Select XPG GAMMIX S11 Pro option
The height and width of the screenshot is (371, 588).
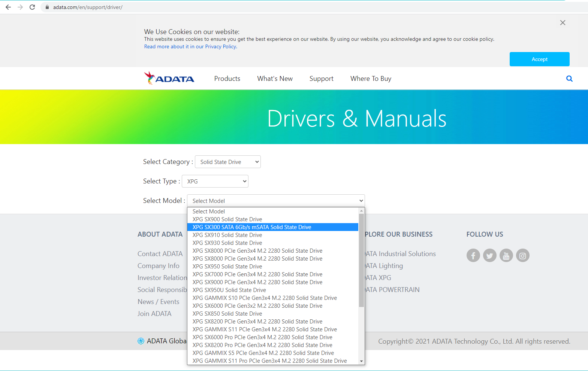273,361
